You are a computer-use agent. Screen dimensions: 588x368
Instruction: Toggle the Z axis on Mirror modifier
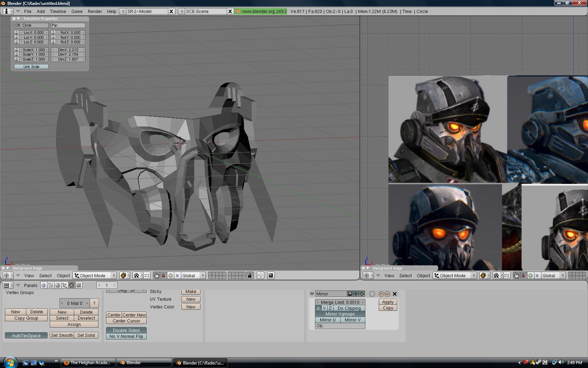coord(330,308)
